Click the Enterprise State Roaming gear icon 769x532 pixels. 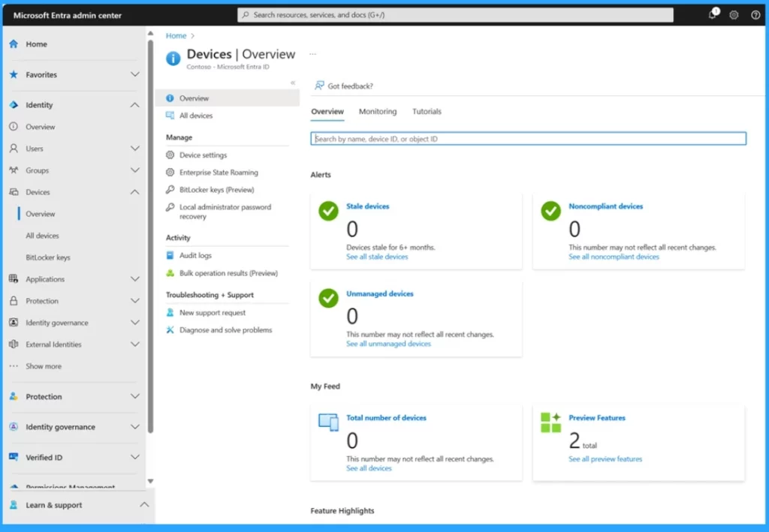click(170, 173)
